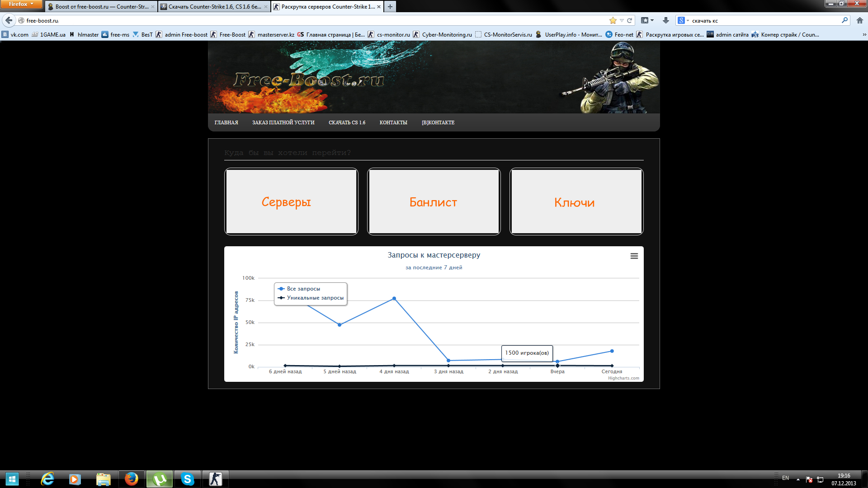Expand the Firefox main menu button
This screenshot has width=868, height=488.
tap(21, 4)
